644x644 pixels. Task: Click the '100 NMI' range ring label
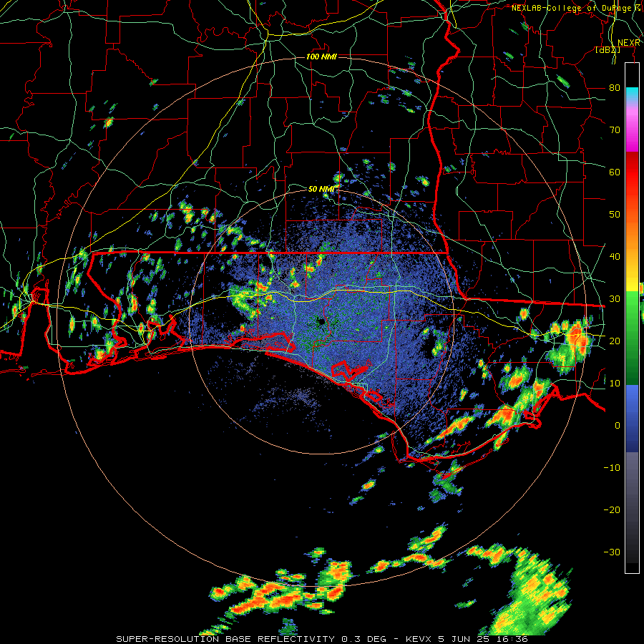point(321,57)
